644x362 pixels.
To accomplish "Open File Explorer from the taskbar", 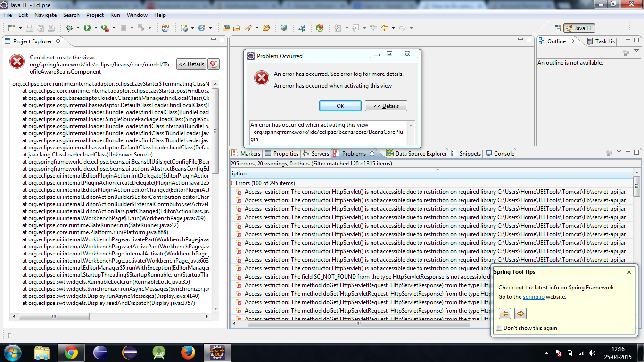I will [42, 353].
